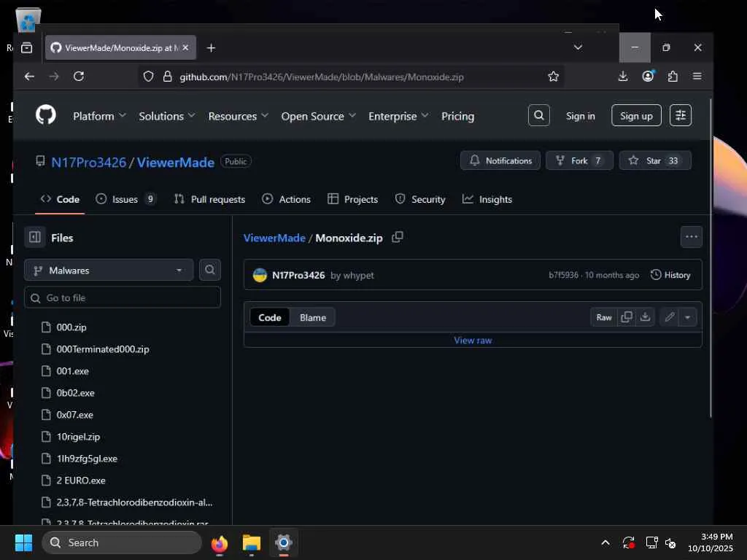Open more edit options dropdown arrow
Image resolution: width=747 pixels, height=560 pixels.
pyautogui.click(x=687, y=317)
